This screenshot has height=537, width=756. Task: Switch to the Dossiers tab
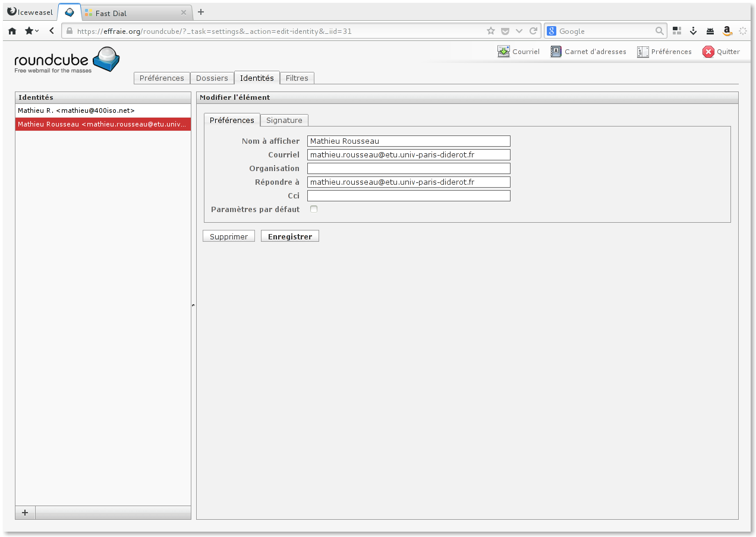(x=212, y=78)
